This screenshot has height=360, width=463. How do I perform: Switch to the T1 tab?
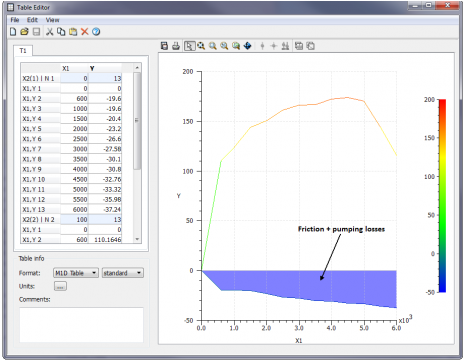[23, 51]
